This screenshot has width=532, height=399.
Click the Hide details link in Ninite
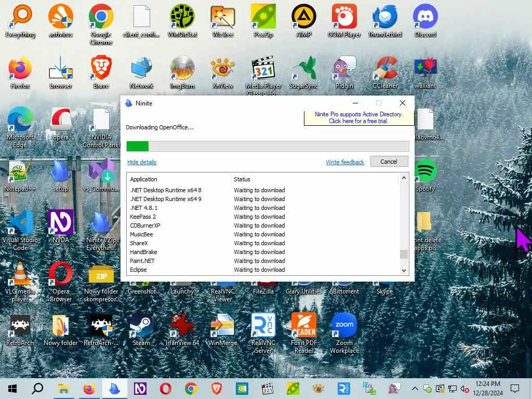click(x=141, y=162)
